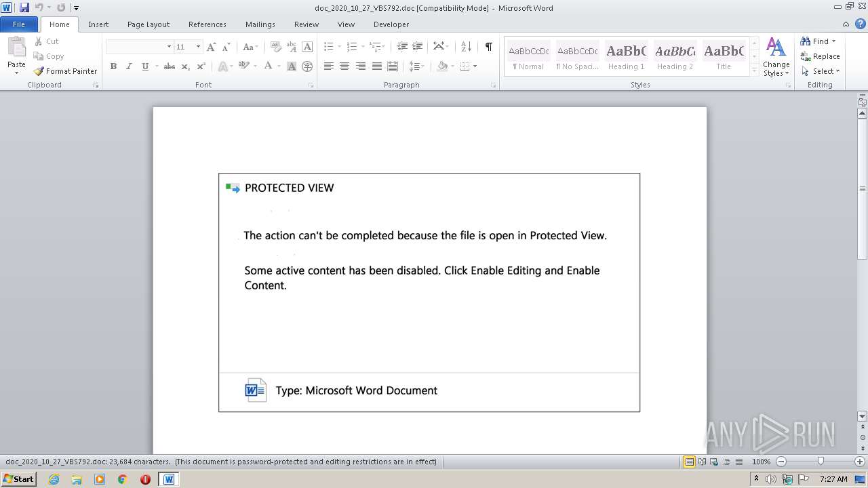
Task: Select the Format Painter brush
Action: 39,71
